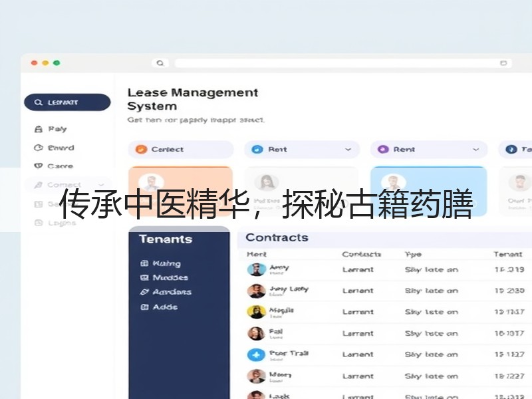Expand the Comect sidebar chevron
The height and width of the screenshot is (399, 532).
101,185
